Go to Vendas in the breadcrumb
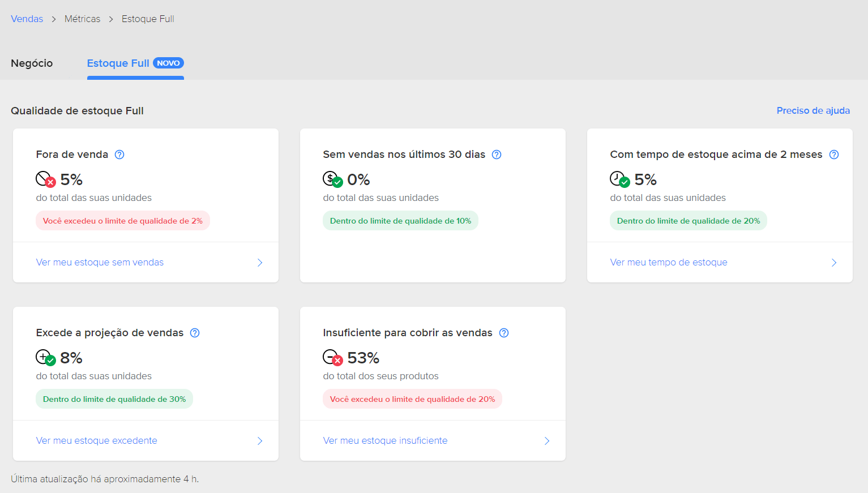868x493 pixels. coord(27,19)
